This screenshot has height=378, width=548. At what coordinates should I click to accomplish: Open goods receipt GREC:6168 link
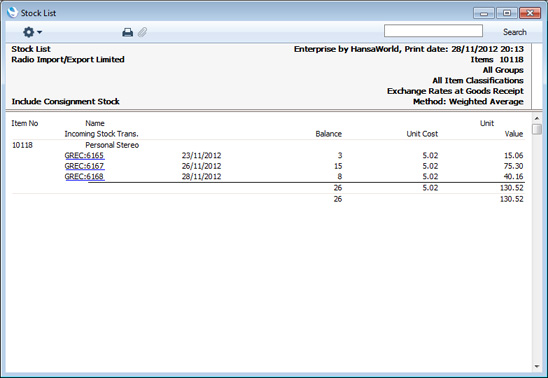(84, 176)
